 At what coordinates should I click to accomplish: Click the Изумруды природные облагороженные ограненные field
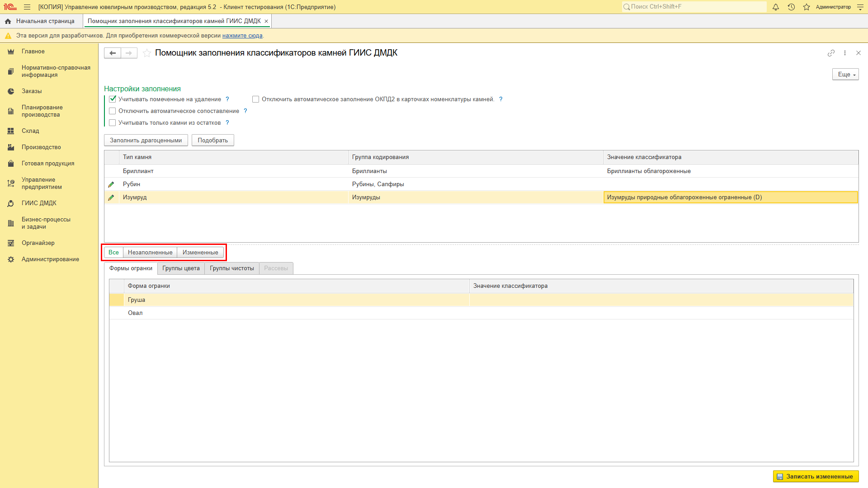click(731, 197)
